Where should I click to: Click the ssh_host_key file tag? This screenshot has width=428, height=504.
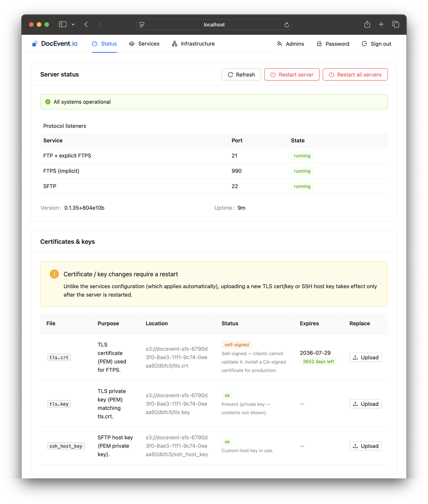(x=66, y=446)
